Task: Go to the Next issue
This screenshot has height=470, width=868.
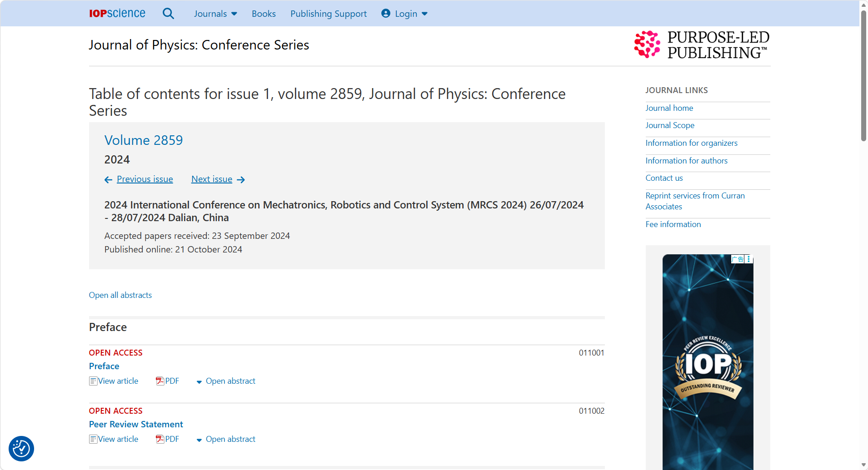Action: (212, 179)
